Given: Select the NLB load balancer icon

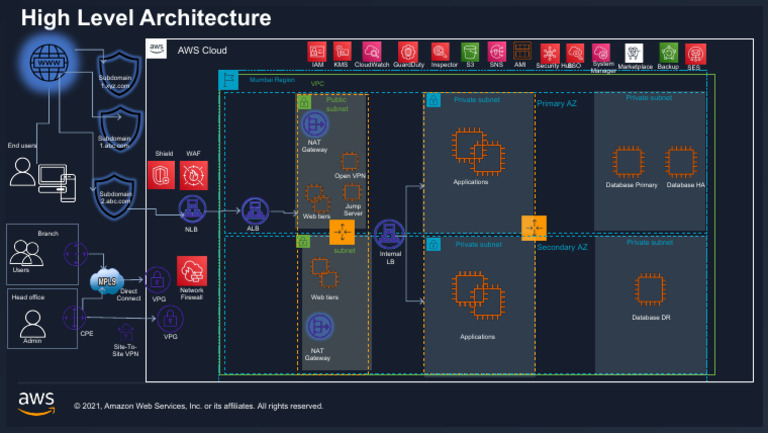Looking at the screenshot, I should tap(191, 209).
